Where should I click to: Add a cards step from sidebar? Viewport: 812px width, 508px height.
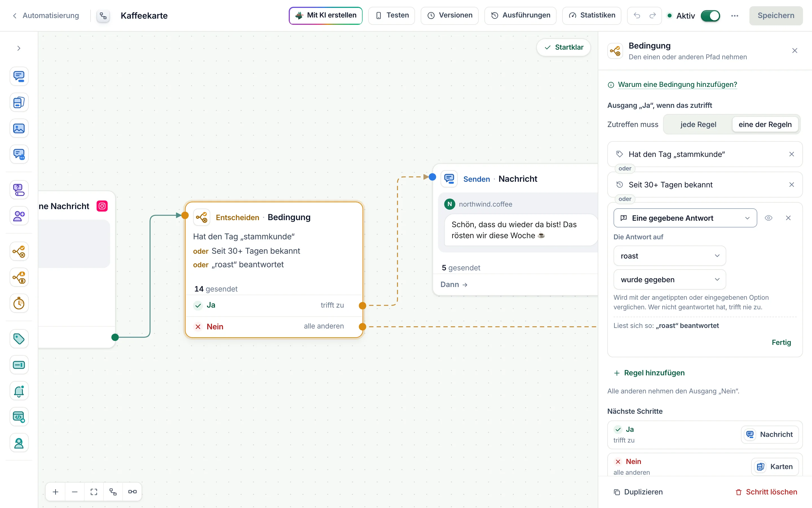pyautogui.click(x=19, y=102)
